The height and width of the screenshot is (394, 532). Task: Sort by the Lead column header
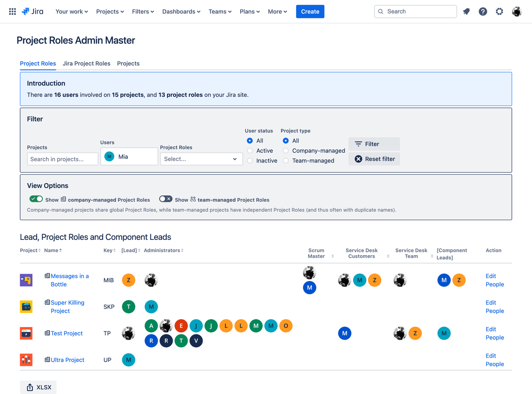tap(131, 250)
